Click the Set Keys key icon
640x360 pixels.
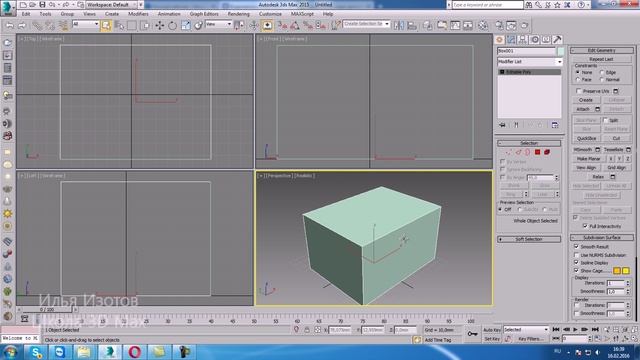pyautogui.click(x=472, y=334)
